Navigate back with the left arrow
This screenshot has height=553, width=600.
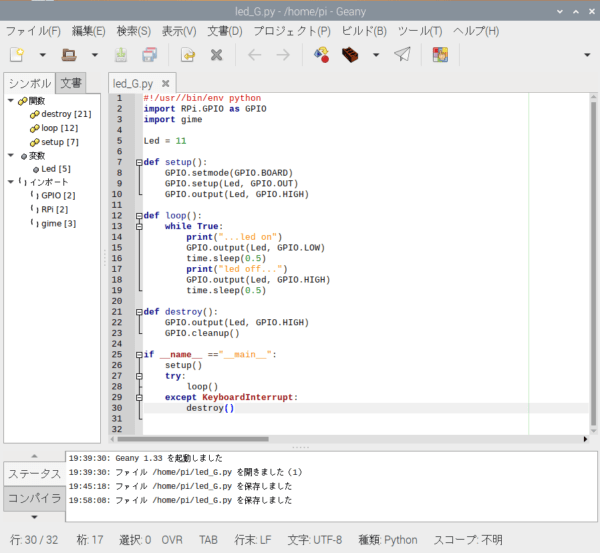tap(254, 55)
